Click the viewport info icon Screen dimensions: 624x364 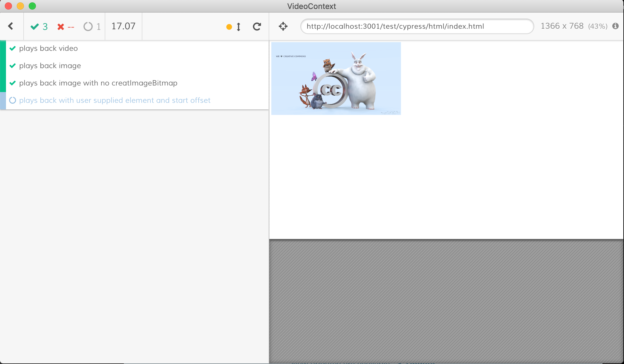tap(615, 26)
